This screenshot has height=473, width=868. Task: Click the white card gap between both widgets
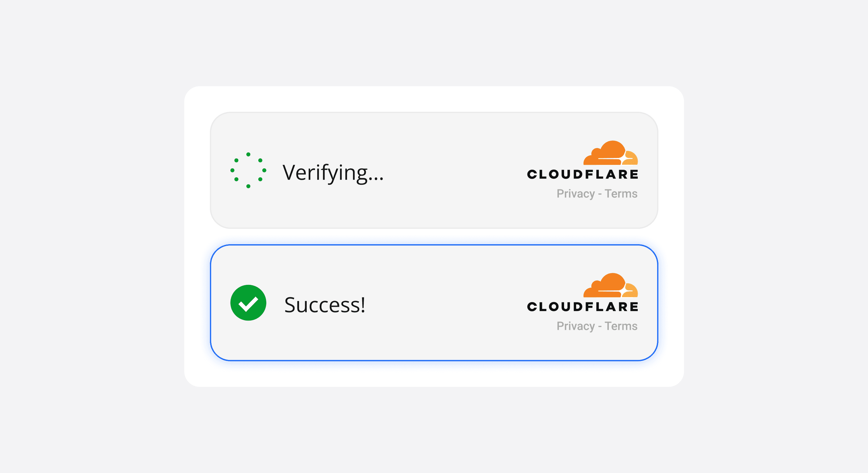coord(434,237)
